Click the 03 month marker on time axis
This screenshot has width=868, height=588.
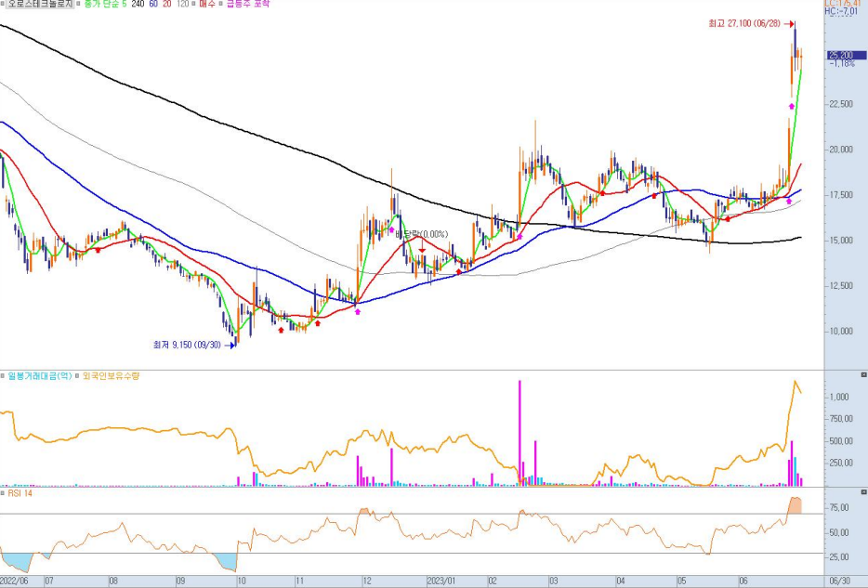click(x=553, y=581)
